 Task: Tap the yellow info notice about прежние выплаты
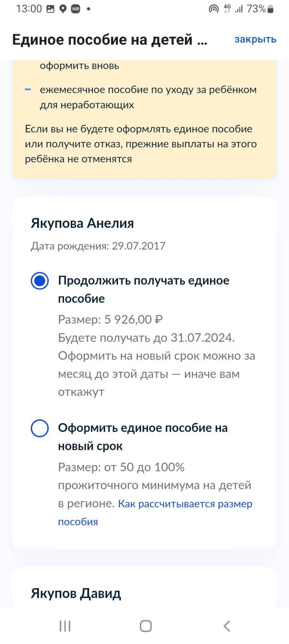[x=144, y=119]
